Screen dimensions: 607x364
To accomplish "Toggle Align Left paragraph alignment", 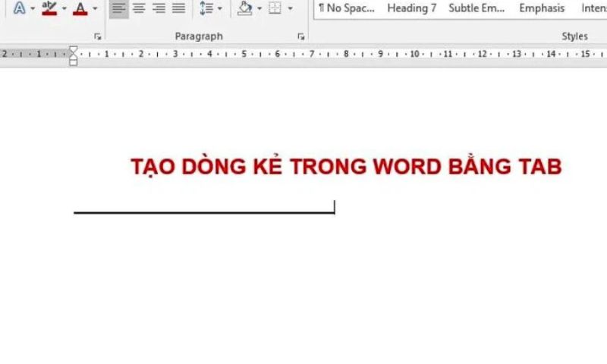I will [x=119, y=8].
